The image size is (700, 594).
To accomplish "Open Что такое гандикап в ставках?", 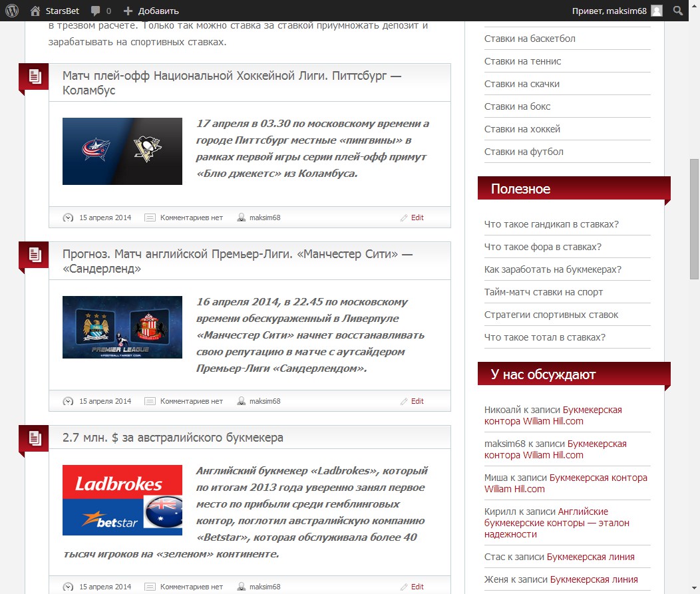I will pyautogui.click(x=552, y=224).
